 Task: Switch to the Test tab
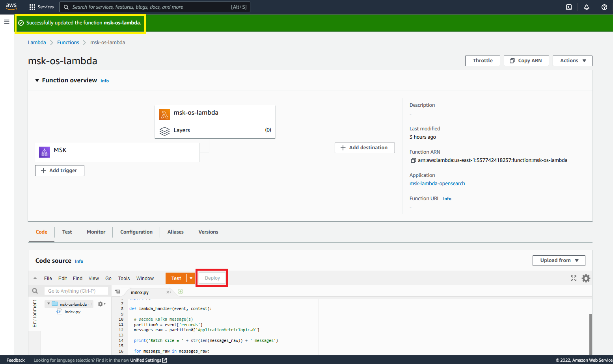67,232
